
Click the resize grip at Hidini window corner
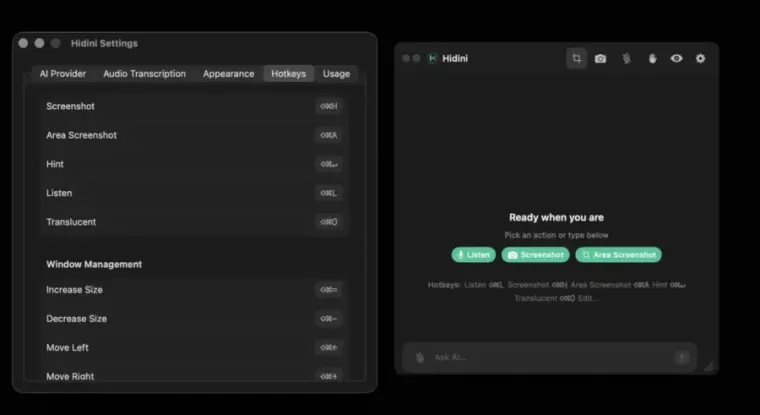pyautogui.click(x=709, y=367)
